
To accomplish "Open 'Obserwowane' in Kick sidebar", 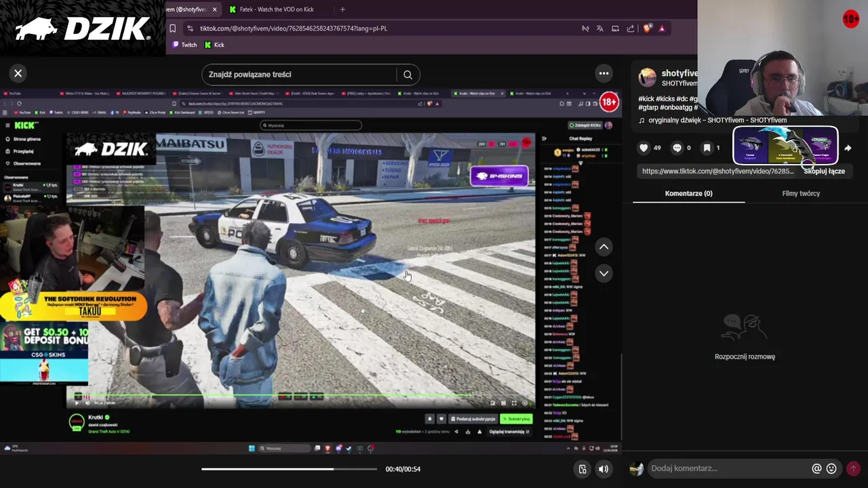I will [22, 163].
